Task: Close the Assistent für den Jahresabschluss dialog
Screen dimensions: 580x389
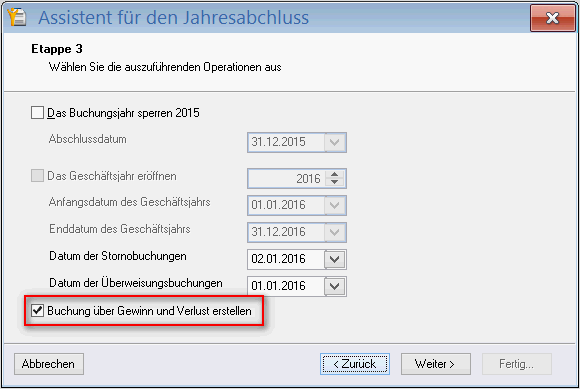Action: pyautogui.click(x=552, y=18)
